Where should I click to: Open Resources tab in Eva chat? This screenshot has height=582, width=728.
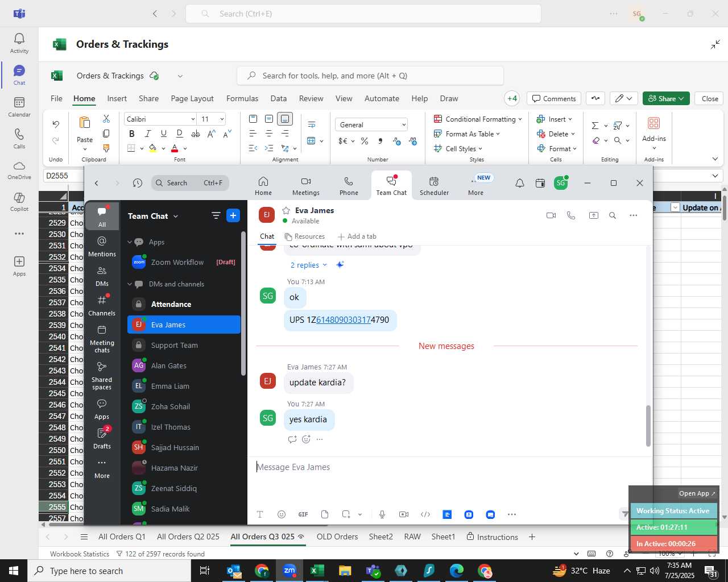point(305,236)
